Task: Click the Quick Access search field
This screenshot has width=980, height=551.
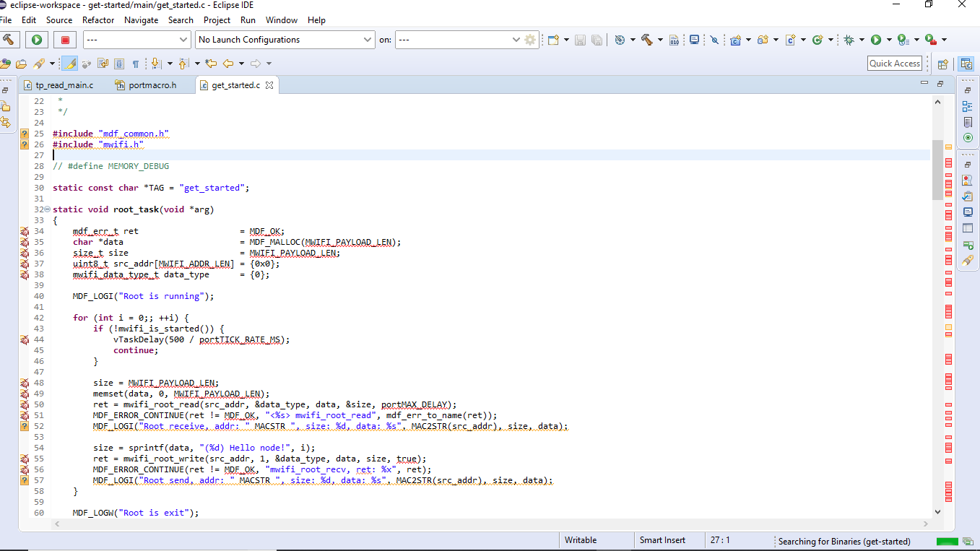Action: click(895, 64)
